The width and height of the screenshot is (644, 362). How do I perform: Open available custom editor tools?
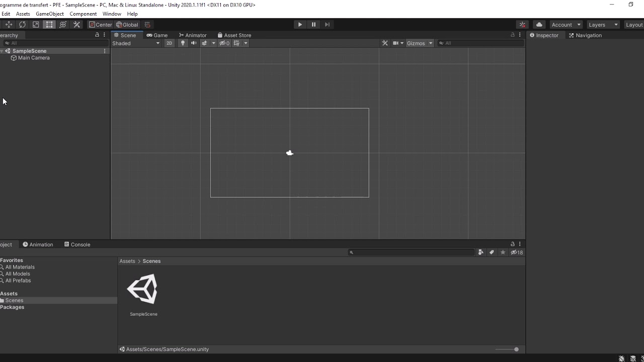tap(76, 24)
